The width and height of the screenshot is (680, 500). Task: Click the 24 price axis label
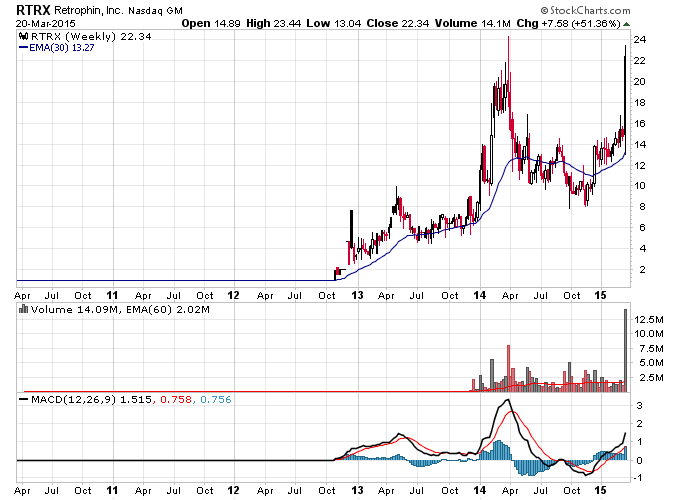click(x=640, y=40)
